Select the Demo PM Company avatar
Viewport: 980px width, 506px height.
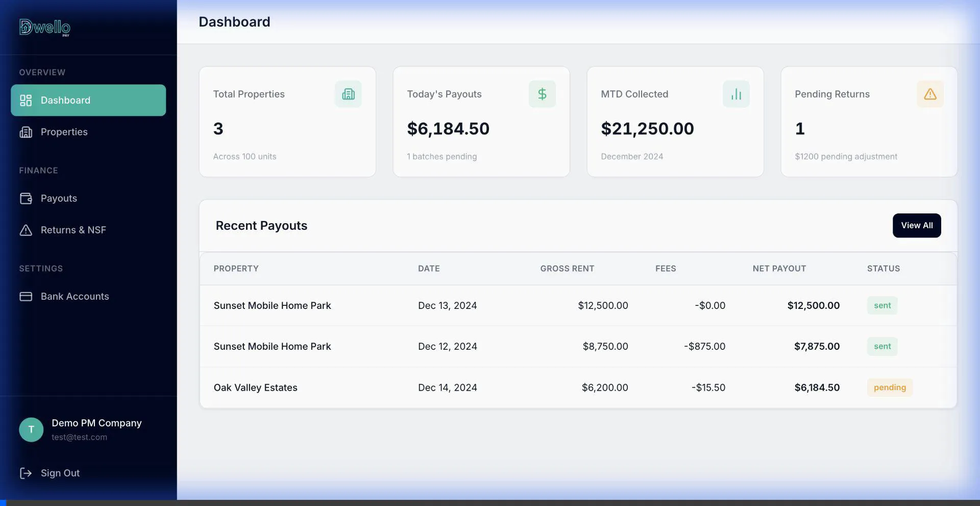pos(31,429)
